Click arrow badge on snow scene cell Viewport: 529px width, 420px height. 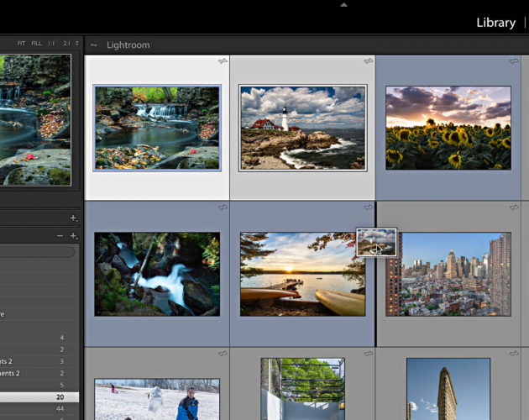[223, 354]
